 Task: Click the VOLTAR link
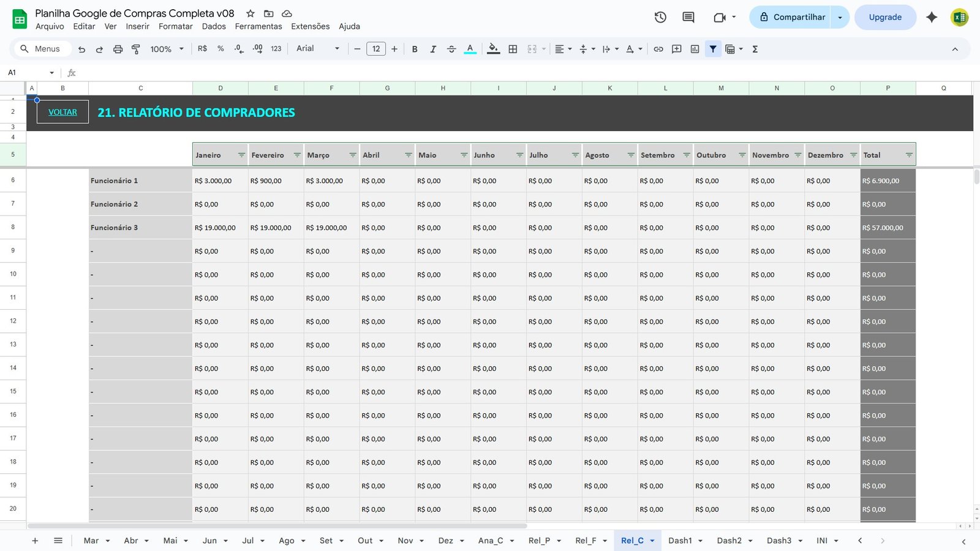point(62,111)
